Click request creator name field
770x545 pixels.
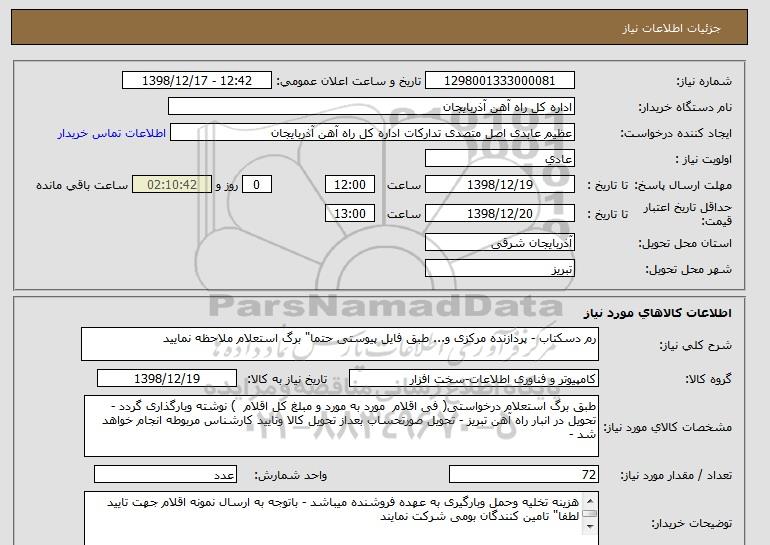372,133
